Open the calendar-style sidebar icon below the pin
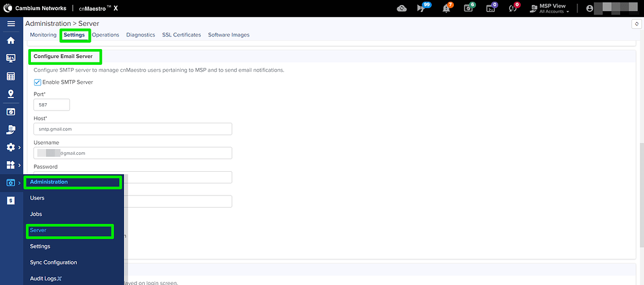 [x=11, y=112]
